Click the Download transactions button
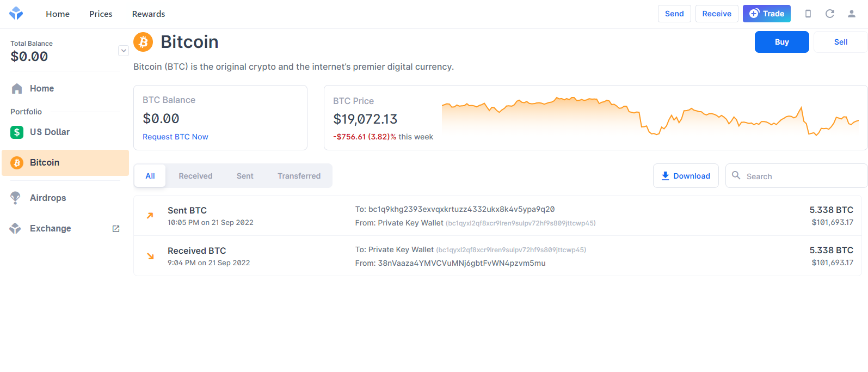868x372 pixels. point(686,176)
